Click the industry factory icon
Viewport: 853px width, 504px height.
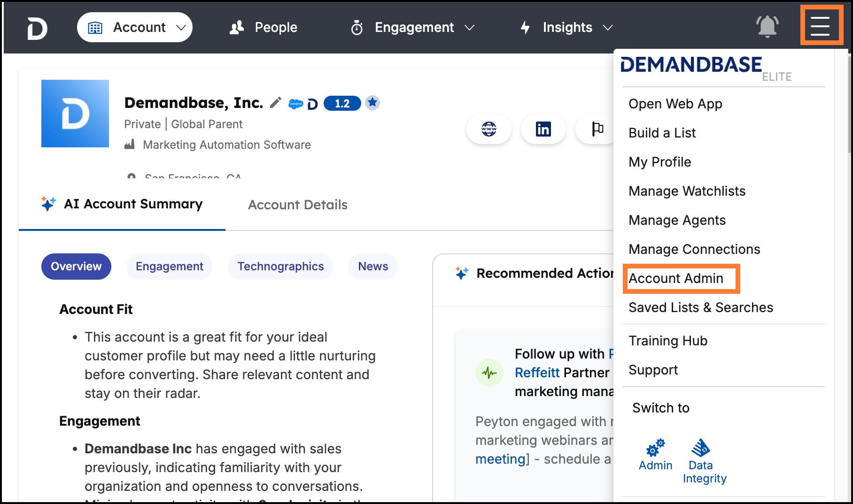click(130, 145)
